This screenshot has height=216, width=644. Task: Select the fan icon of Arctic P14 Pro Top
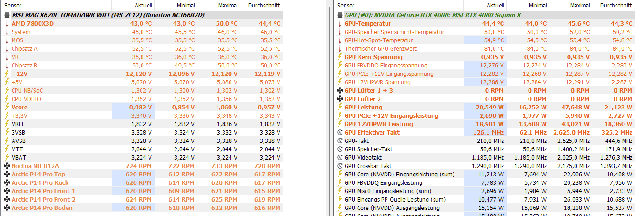click(x=7, y=174)
